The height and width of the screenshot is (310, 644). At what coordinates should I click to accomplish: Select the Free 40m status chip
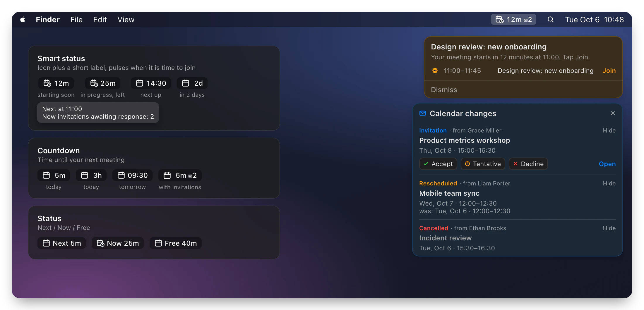[176, 243]
